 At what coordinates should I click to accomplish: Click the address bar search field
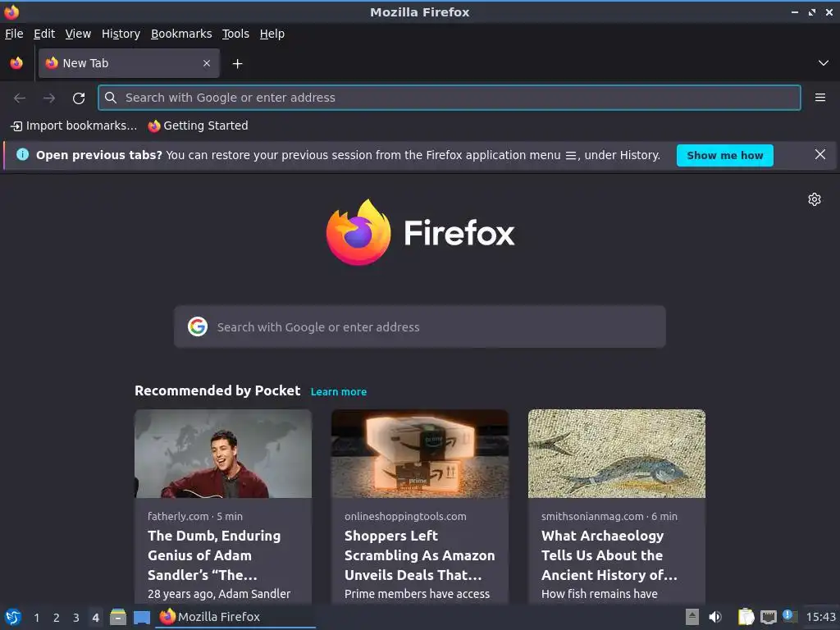click(x=449, y=98)
